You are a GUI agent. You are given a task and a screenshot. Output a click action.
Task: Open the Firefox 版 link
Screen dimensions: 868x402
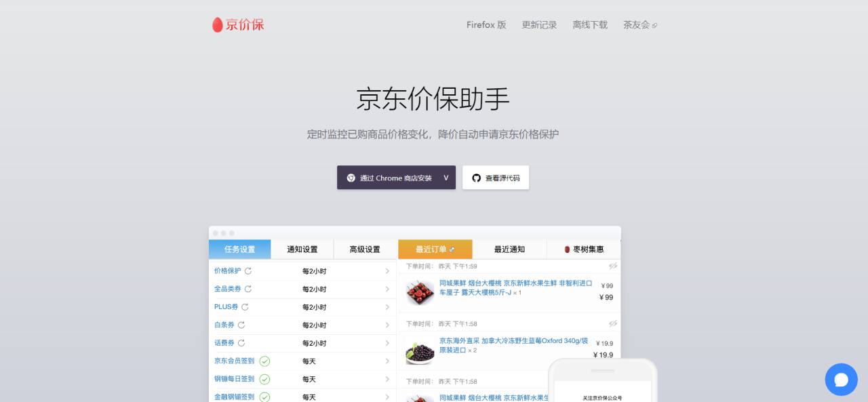tap(486, 25)
